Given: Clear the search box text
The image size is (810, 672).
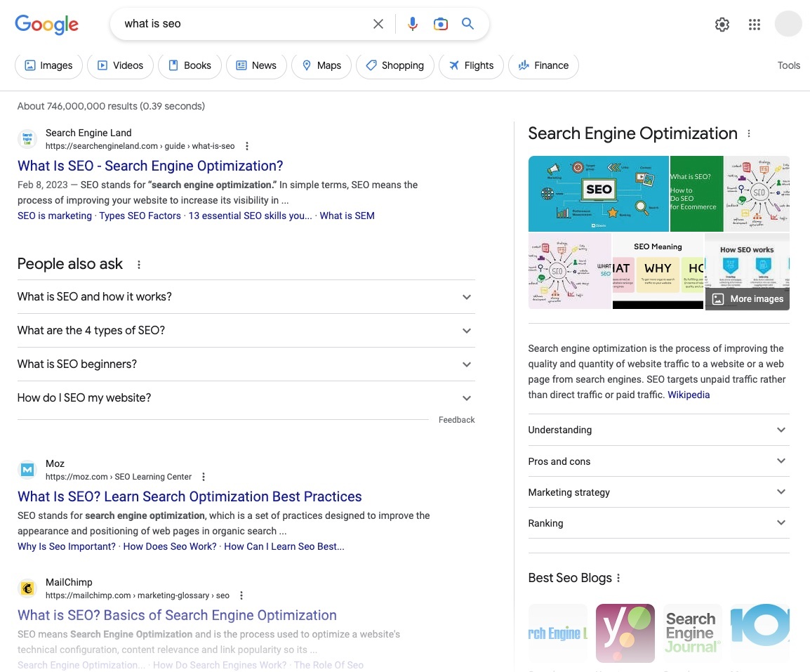Looking at the screenshot, I should 378,25.
